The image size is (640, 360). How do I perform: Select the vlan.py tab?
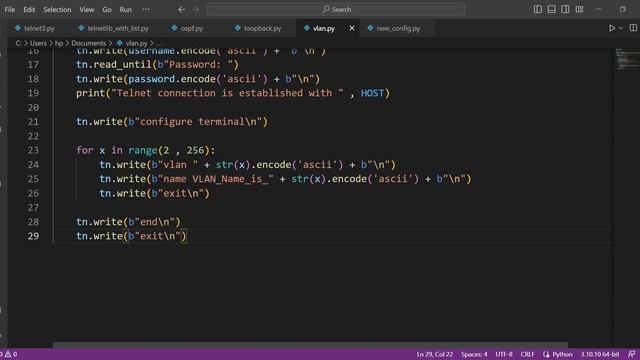click(x=324, y=28)
